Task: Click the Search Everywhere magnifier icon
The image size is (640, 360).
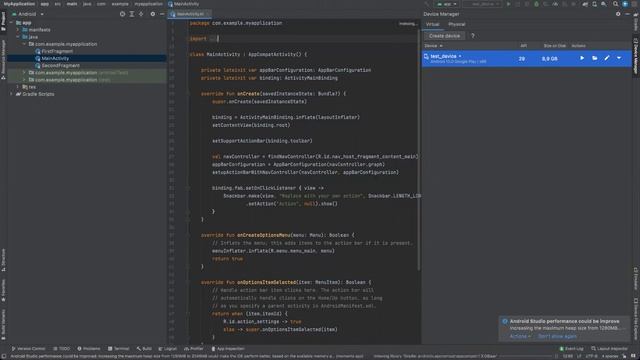Action: [616, 4]
